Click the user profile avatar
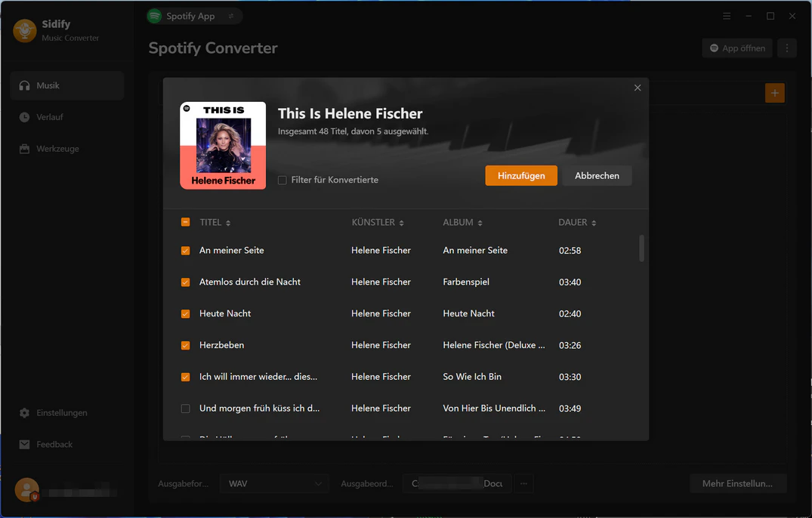The height and width of the screenshot is (518, 812). 27,489
